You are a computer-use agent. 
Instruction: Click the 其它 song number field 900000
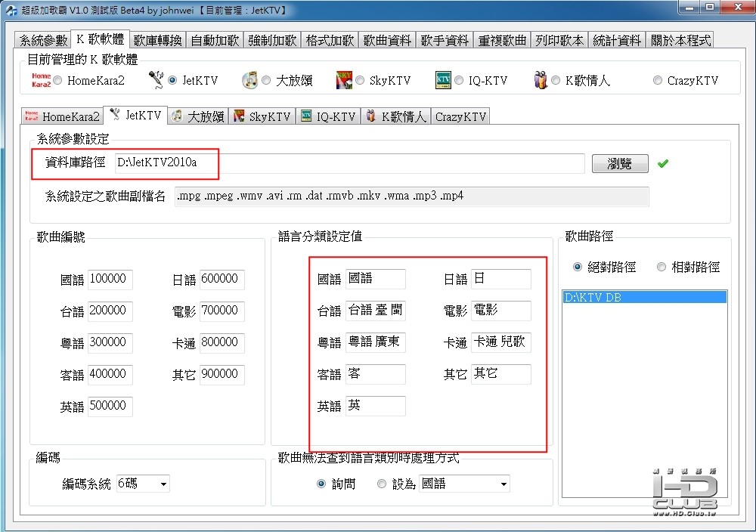pos(222,374)
